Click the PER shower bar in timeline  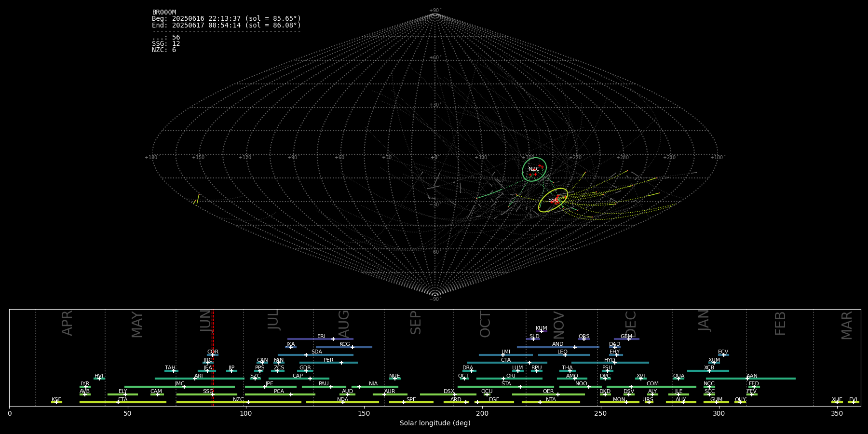pyautogui.click(x=328, y=363)
